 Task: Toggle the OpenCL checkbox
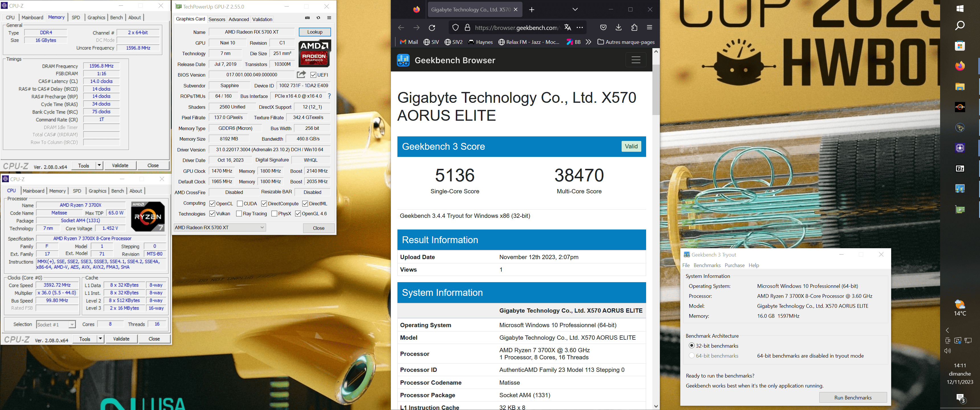pos(212,204)
